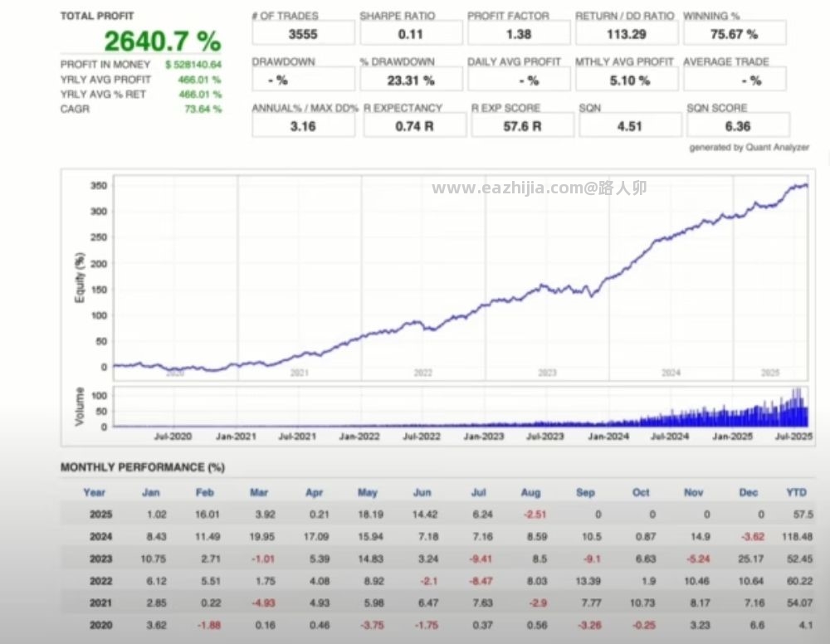The width and height of the screenshot is (830, 644).
Task: Click the 2023 July value -9.41
Action: click(x=481, y=559)
